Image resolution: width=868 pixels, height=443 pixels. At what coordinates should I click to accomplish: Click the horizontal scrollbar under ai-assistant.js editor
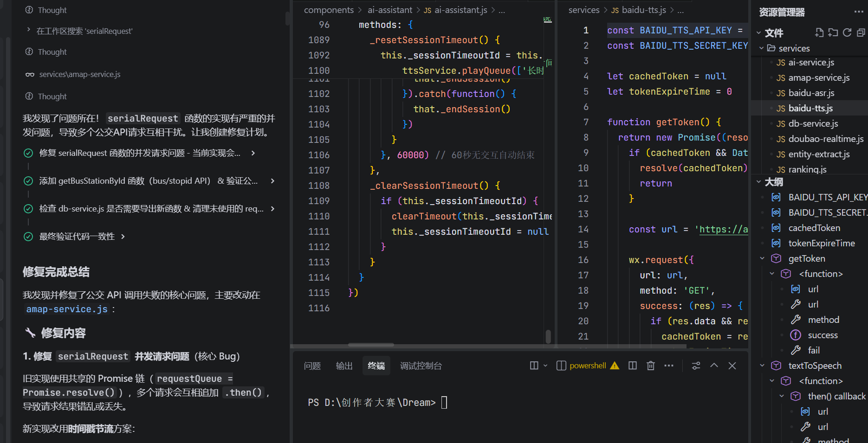tap(371, 345)
